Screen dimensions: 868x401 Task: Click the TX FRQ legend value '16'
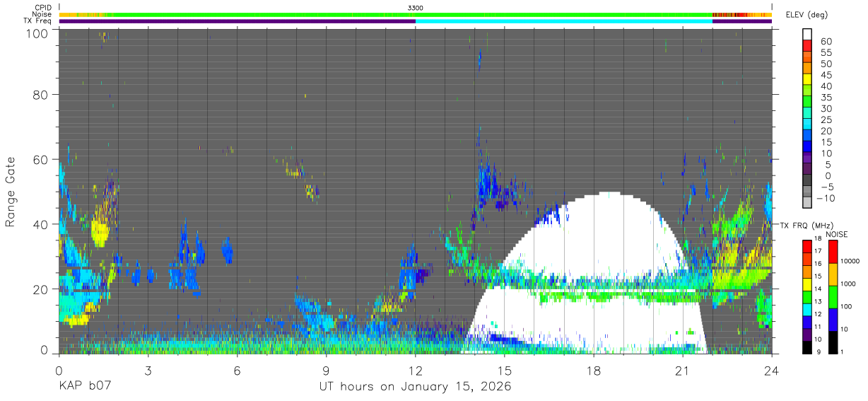(x=817, y=264)
